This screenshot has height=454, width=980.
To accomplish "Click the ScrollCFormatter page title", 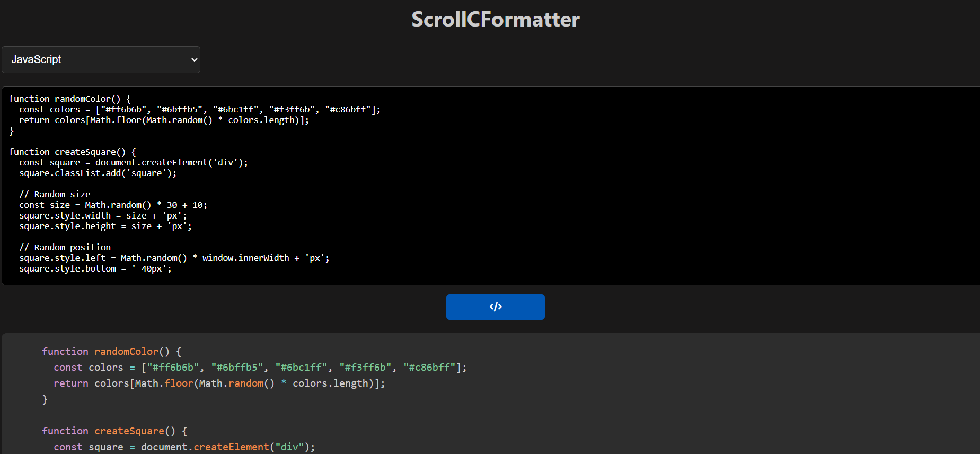I will click(x=495, y=20).
